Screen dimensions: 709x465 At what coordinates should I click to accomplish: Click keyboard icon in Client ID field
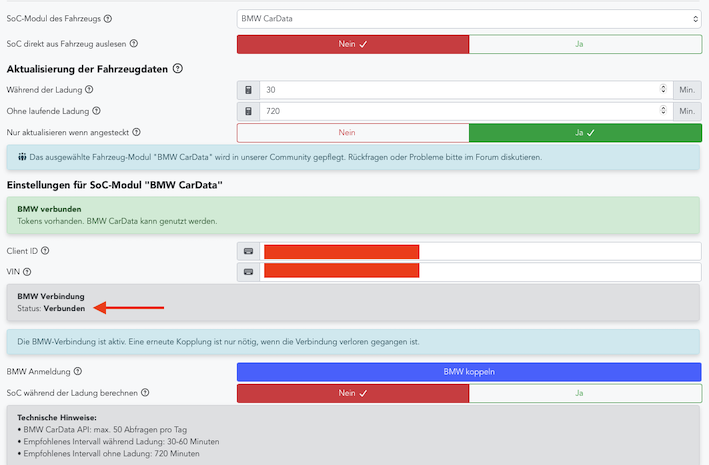pyautogui.click(x=248, y=251)
